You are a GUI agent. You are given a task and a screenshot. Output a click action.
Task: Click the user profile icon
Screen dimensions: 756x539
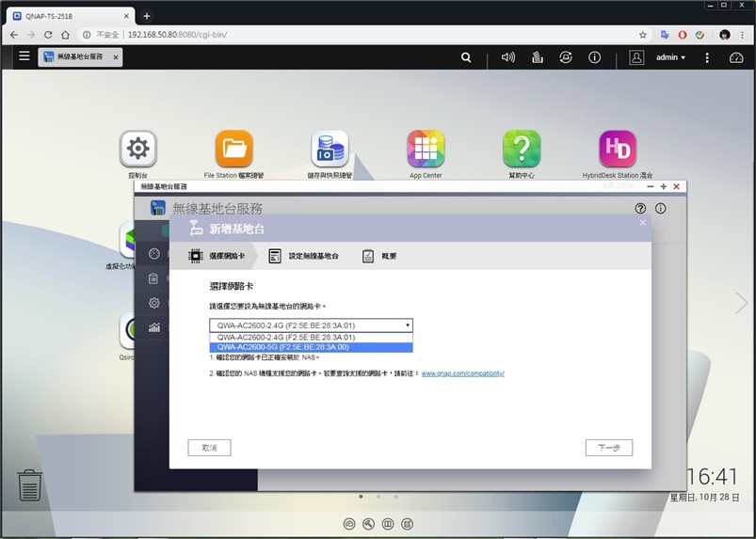[636, 57]
